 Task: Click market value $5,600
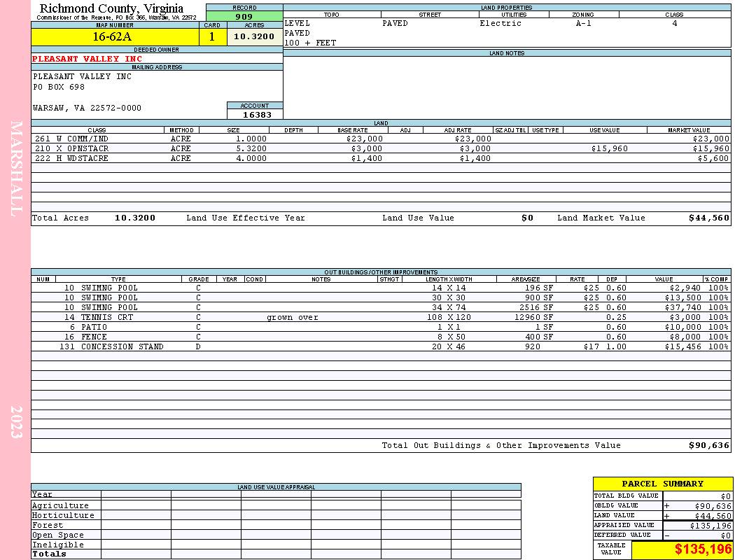pyautogui.click(x=713, y=158)
